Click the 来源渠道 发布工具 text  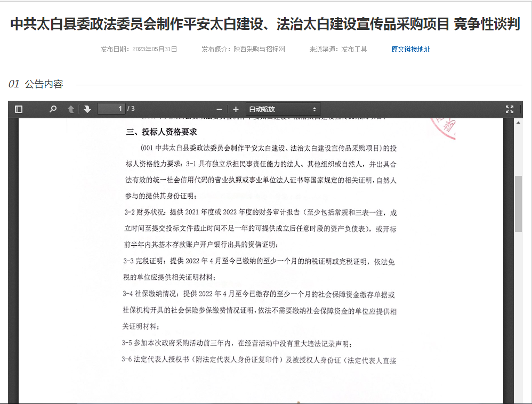pyautogui.click(x=338, y=49)
